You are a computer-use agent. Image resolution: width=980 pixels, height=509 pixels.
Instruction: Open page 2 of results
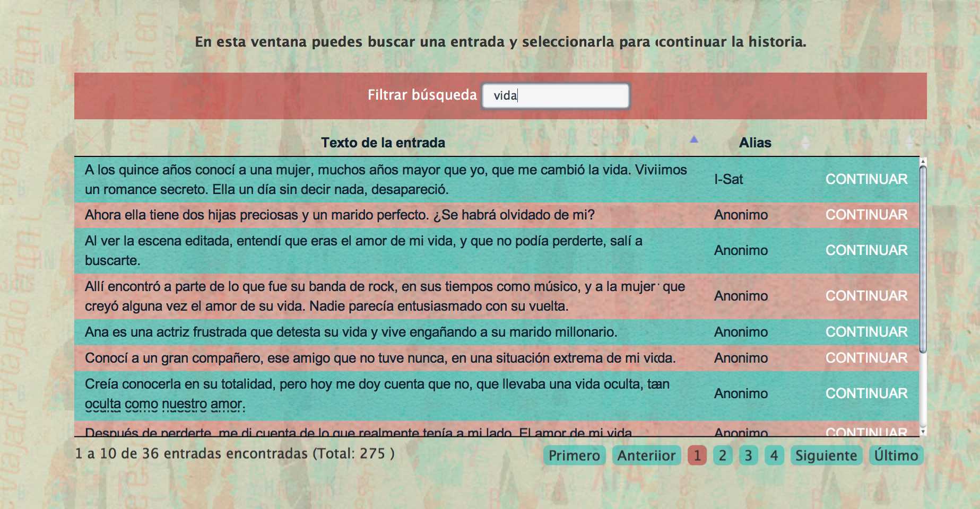[722, 455]
